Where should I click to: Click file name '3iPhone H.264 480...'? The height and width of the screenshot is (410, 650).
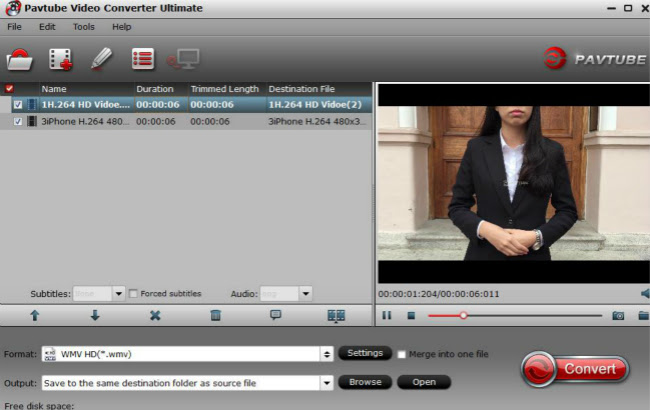pos(85,121)
